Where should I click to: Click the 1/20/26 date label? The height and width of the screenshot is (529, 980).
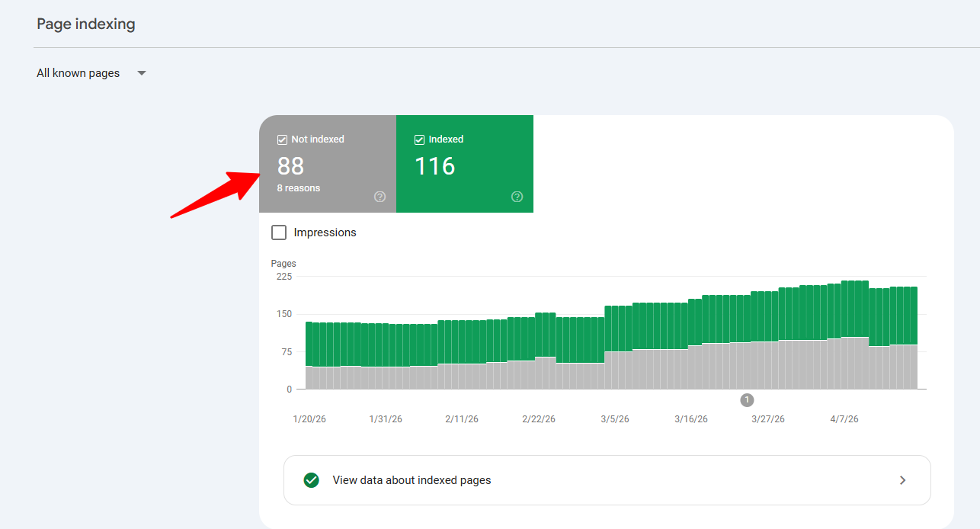(310, 419)
